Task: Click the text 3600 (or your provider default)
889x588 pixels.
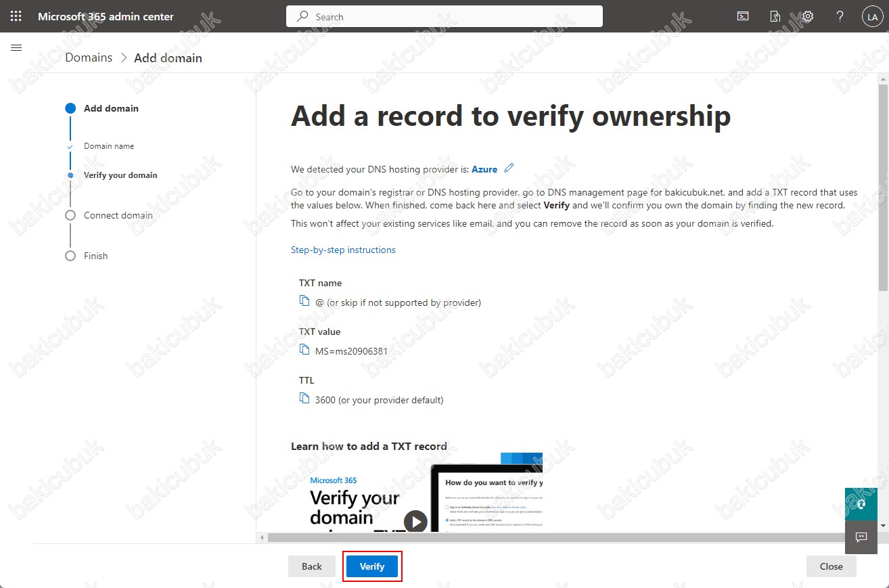Action: click(379, 400)
